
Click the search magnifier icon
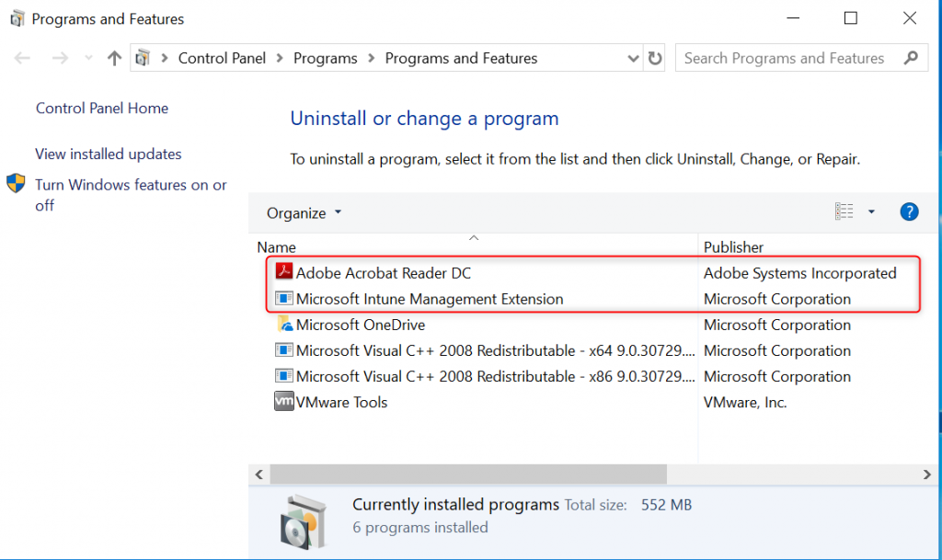coord(912,57)
